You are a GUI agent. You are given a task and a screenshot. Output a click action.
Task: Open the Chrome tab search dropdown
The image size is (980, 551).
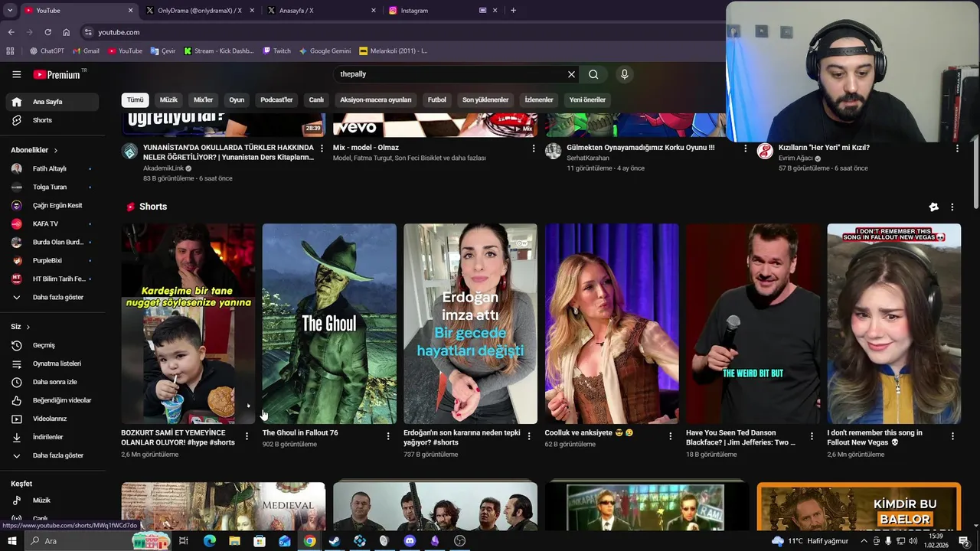(10, 10)
